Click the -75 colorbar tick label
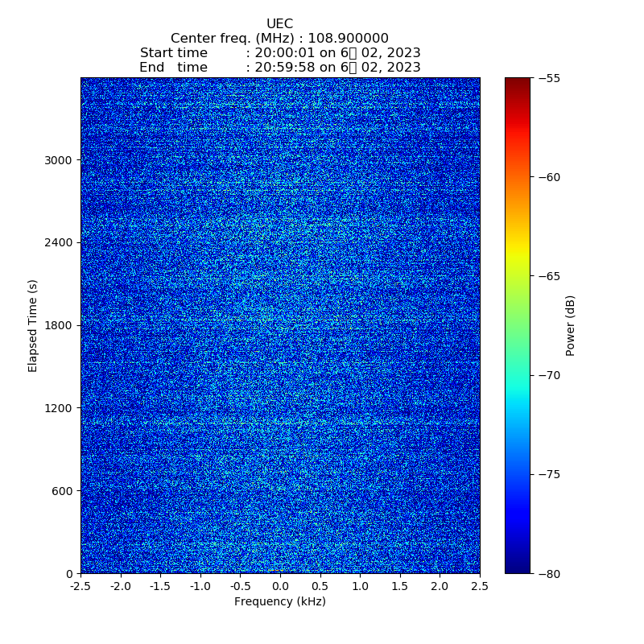This screenshot has width=644, height=644. click(549, 474)
